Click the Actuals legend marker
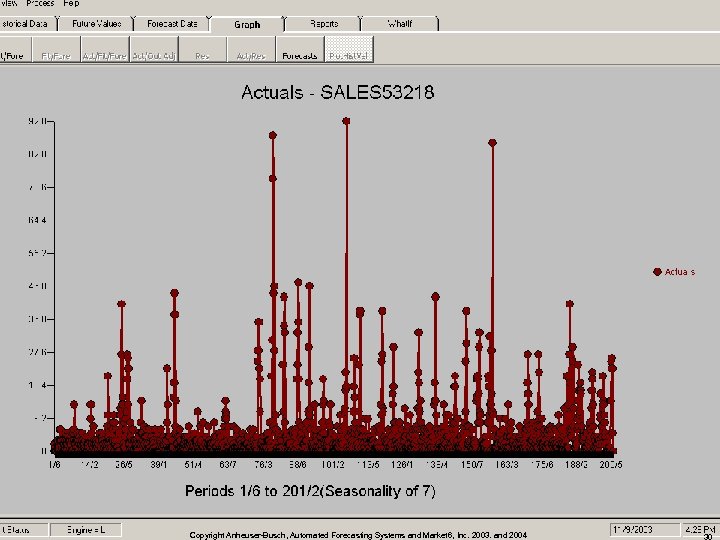This screenshot has height=540, width=720. click(x=657, y=272)
